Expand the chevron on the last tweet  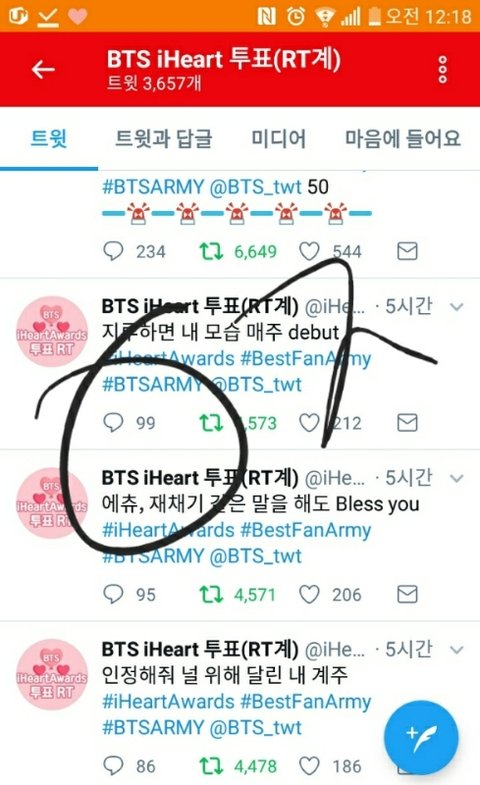(456, 650)
